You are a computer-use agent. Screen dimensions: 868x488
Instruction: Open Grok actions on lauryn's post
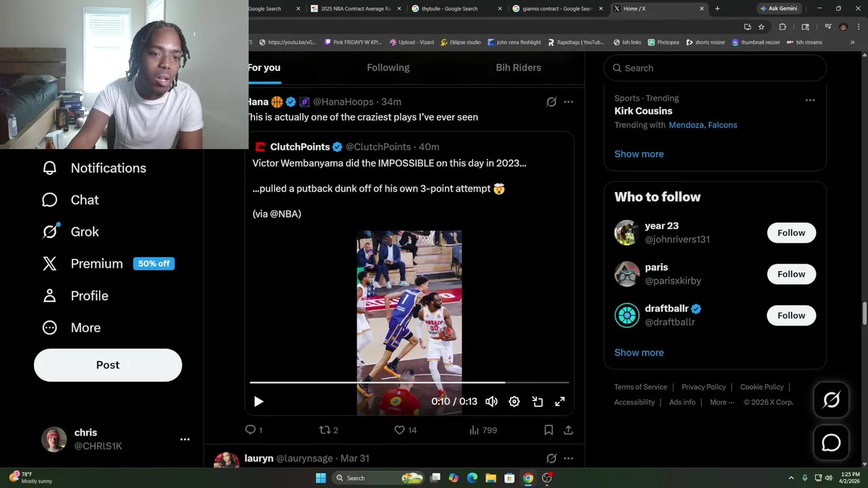[551, 459]
